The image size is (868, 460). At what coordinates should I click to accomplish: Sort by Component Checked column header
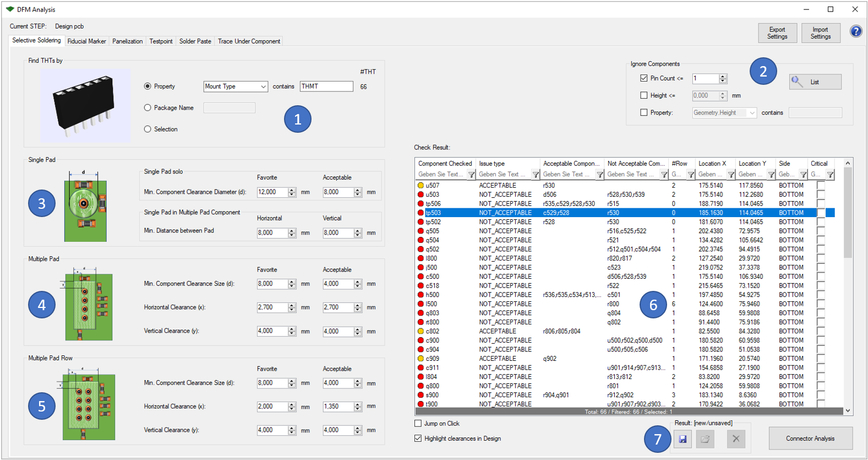(445, 164)
